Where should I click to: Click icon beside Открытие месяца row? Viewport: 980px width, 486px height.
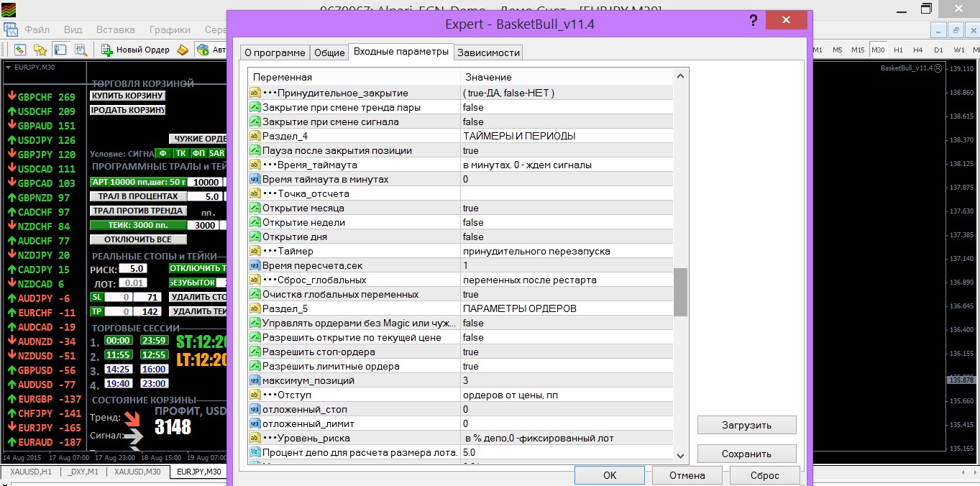tap(255, 208)
